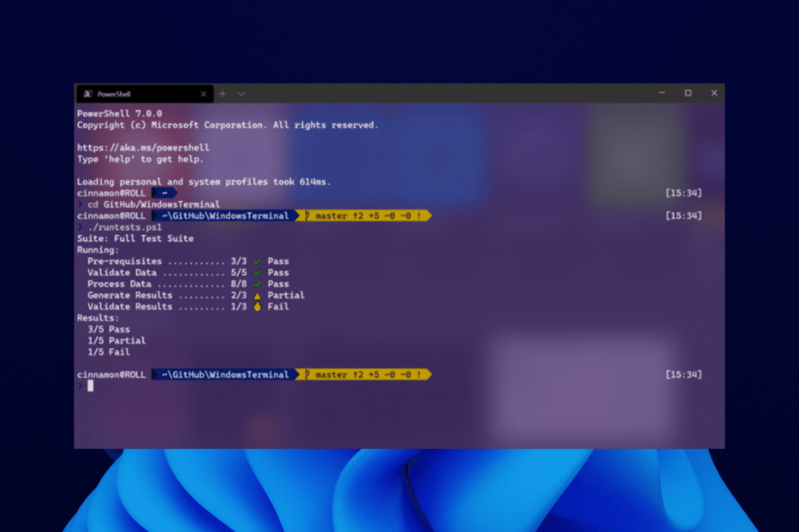The height and width of the screenshot is (532, 799).
Task: Click the home '~' blue prompt segment
Action: pos(164,193)
